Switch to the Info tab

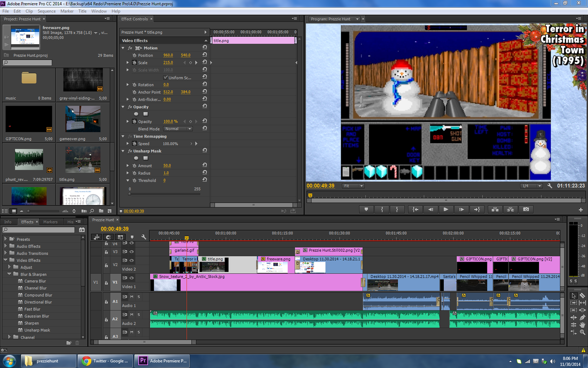(8, 222)
